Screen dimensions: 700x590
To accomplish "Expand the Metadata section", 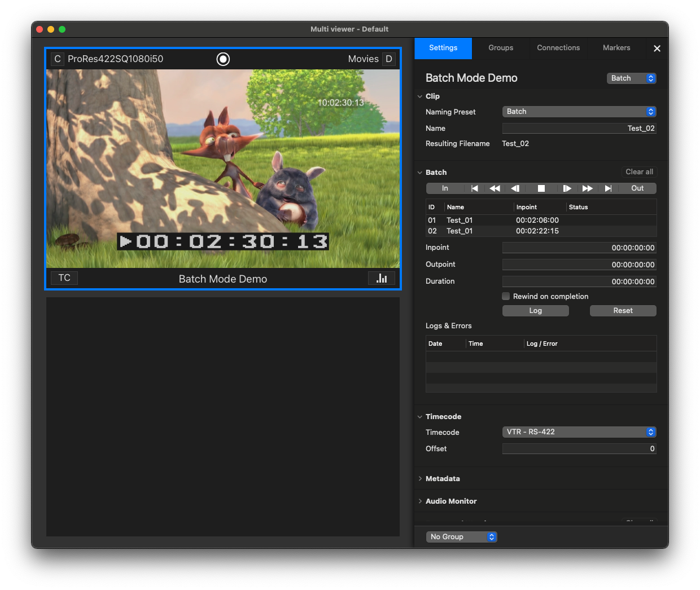I will point(420,479).
